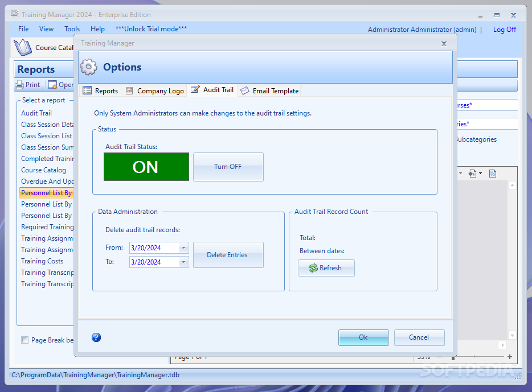Click the report viewer scroll down arrow

coord(512,336)
